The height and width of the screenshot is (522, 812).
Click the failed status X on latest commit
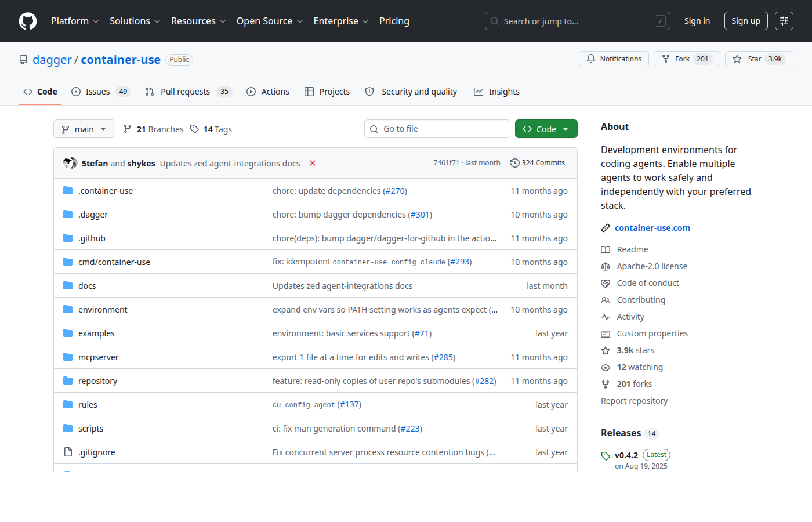(x=313, y=163)
